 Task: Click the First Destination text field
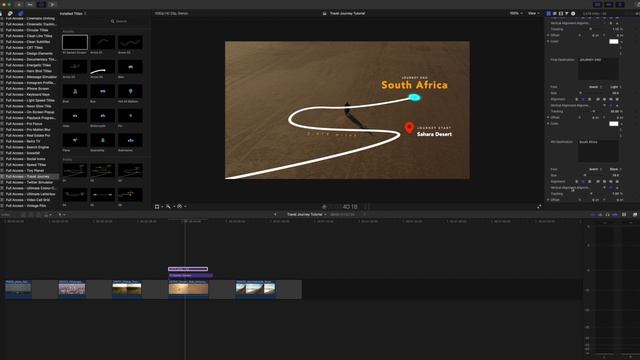[598, 69]
